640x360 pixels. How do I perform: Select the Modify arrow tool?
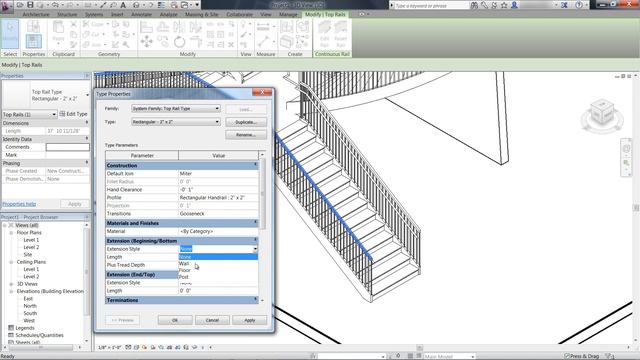[x=10, y=34]
